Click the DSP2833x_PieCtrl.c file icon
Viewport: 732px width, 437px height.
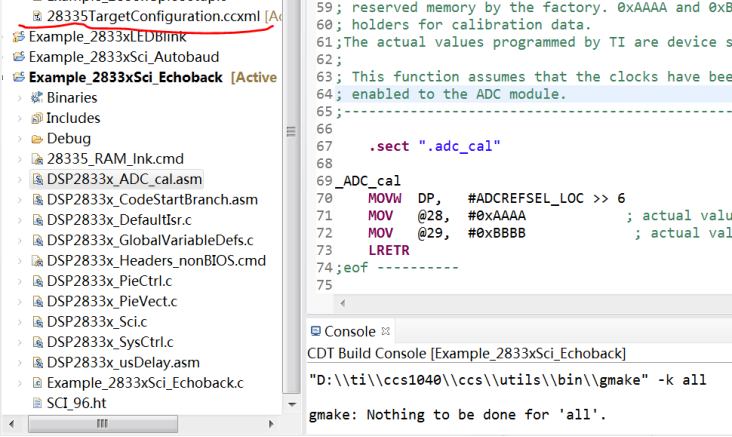coord(37,282)
